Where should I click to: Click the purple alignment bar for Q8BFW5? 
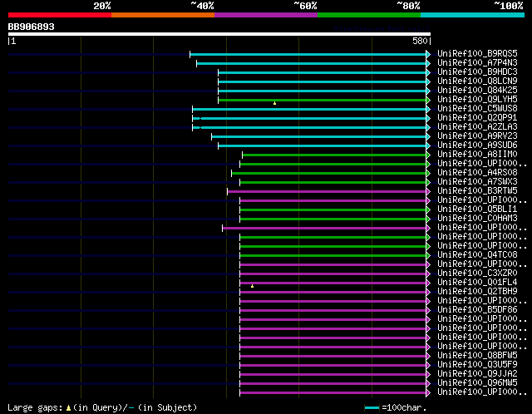[332, 357]
